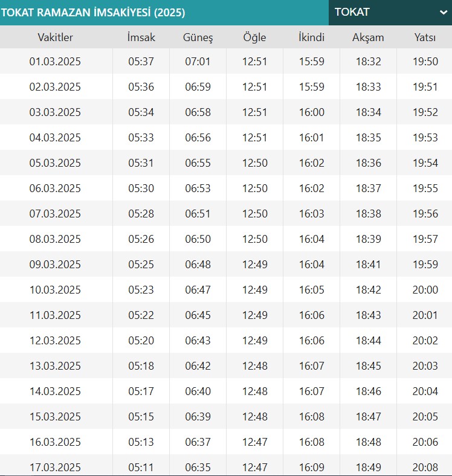Open the TOKAT city dropdown

(x=390, y=12)
